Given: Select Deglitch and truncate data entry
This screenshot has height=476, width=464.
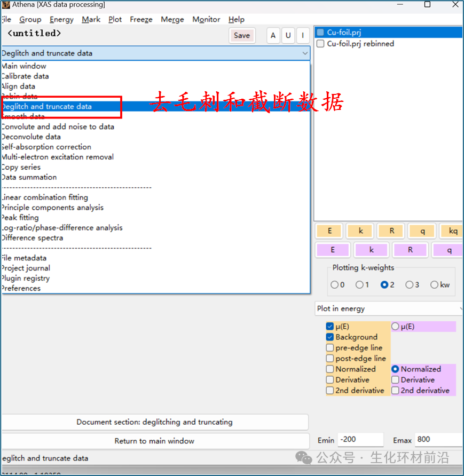Looking at the screenshot, I should (x=156, y=106).
